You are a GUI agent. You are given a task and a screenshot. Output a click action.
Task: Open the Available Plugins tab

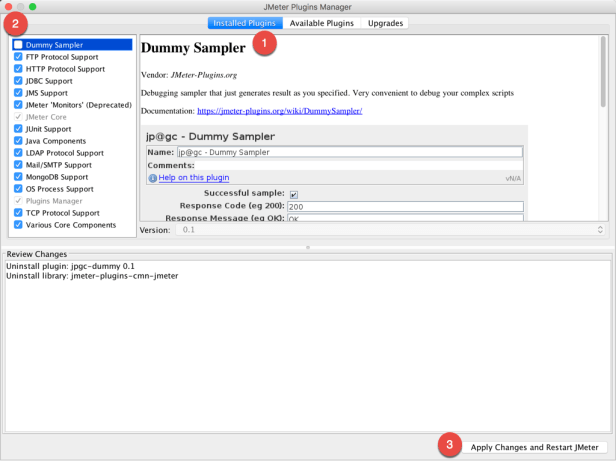coord(321,23)
